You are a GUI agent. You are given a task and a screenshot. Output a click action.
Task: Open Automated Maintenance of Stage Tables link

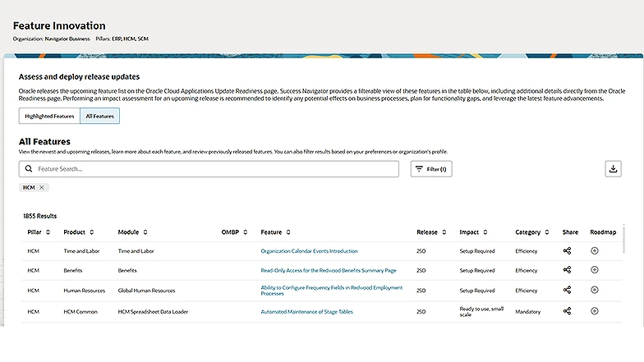pos(306,311)
